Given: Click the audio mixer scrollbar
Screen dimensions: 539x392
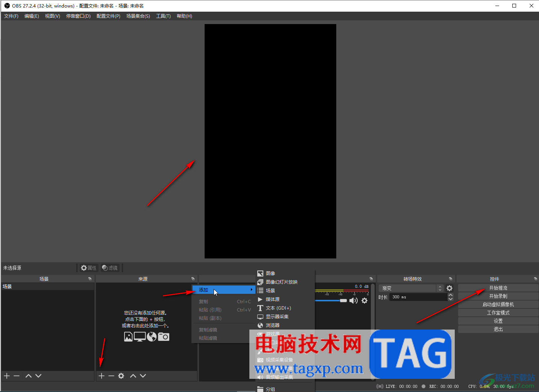Looking at the screenshot, I should point(373,331).
